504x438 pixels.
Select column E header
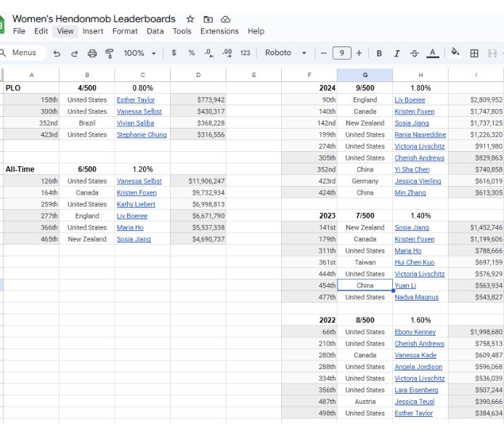pos(253,75)
